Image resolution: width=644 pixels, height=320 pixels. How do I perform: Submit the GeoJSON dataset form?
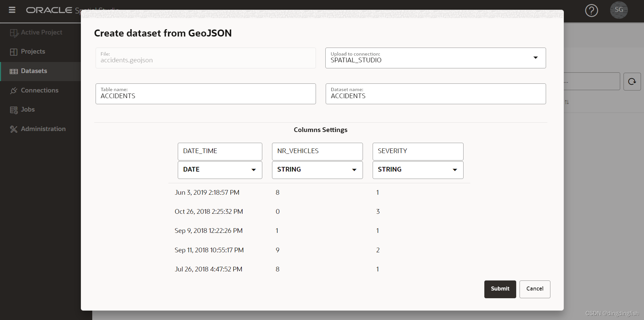pos(500,289)
